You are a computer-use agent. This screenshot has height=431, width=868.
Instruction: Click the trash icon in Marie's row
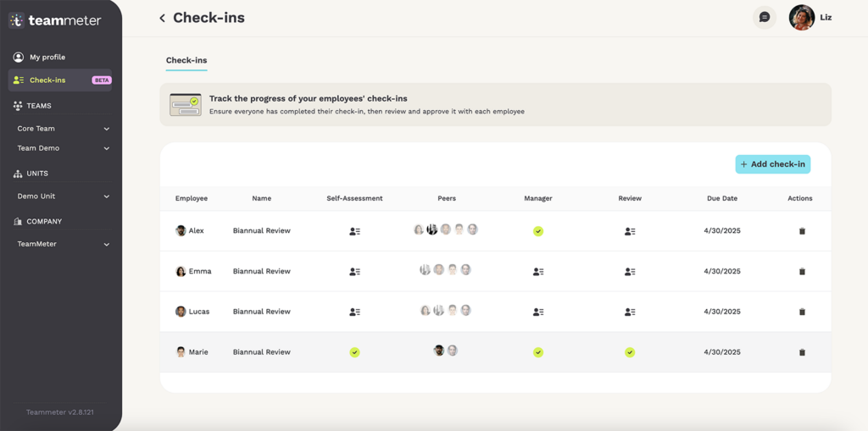pos(802,352)
